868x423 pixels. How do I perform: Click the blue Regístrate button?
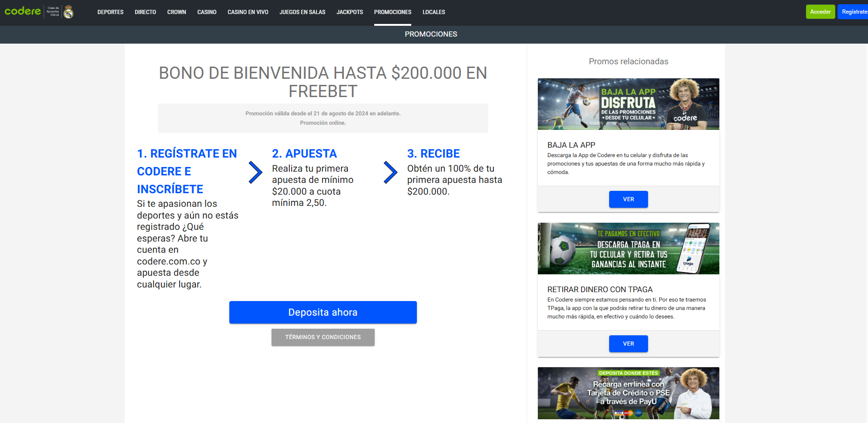(853, 12)
